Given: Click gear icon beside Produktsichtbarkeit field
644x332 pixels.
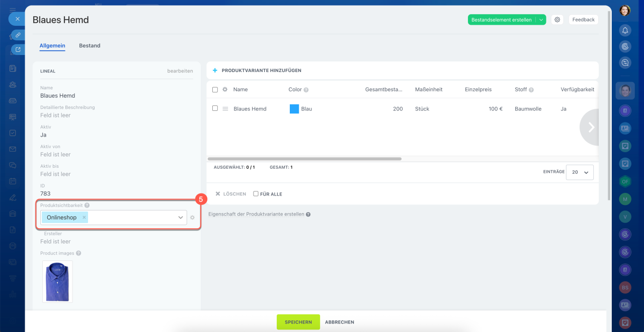Looking at the screenshot, I should (192, 218).
